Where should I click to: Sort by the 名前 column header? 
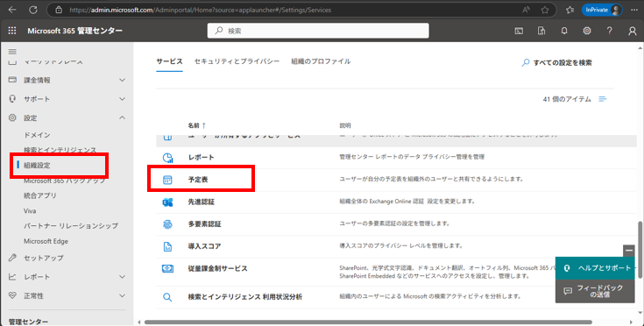click(197, 125)
